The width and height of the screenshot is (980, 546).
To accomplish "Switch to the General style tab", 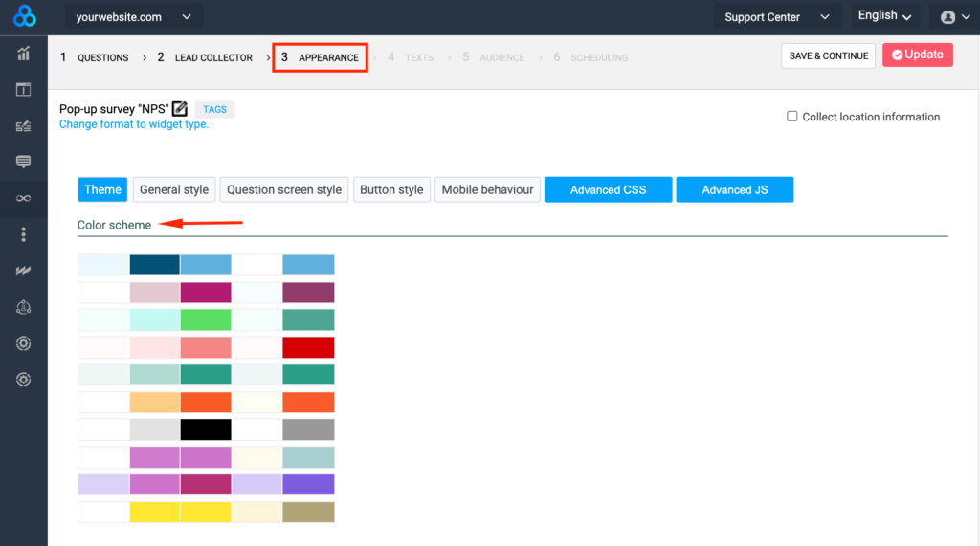I will click(x=174, y=189).
